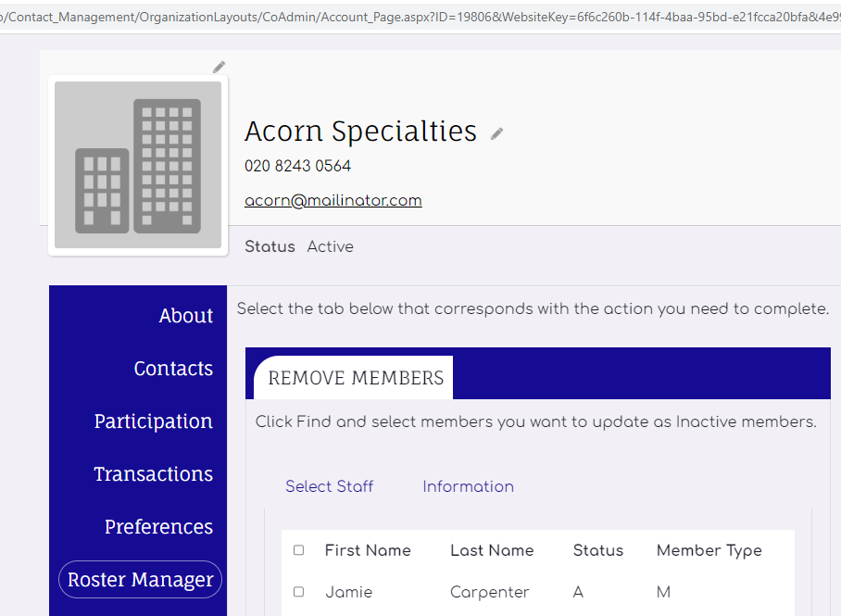Click the Member Type column header
The width and height of the screenshot is (841, 616).
click(x=709, y=550)
